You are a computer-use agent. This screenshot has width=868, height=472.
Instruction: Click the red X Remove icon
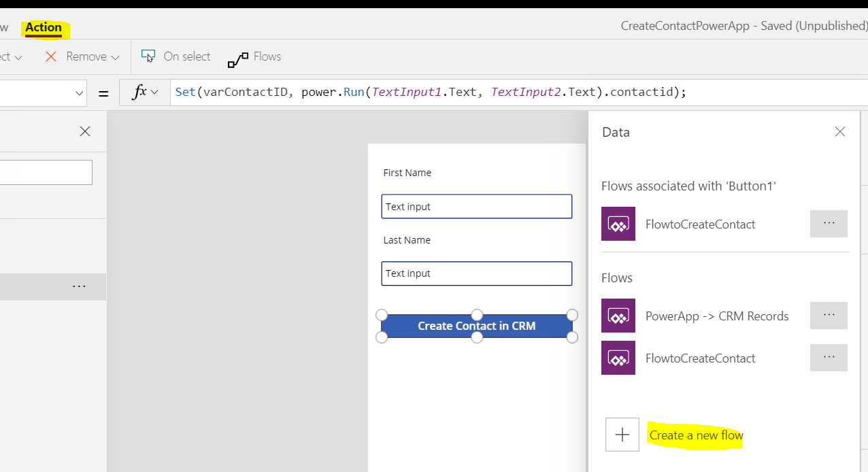(51, 56)
